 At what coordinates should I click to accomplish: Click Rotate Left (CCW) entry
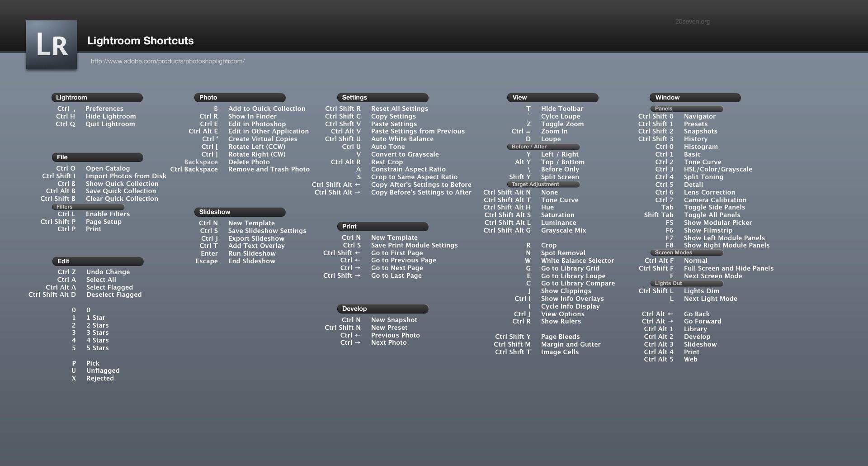tap(257, 147)
